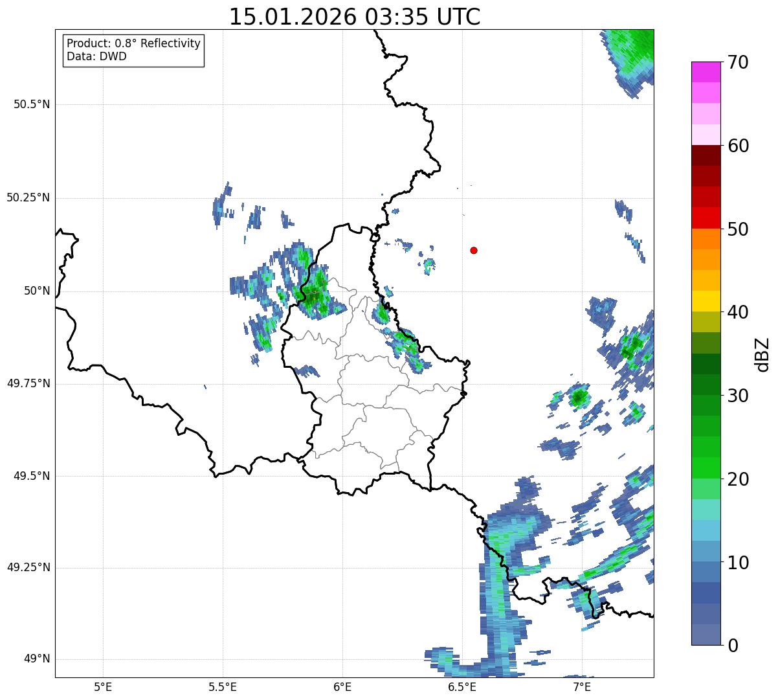778x700 pixels.
Task: Click the 5°E longitude label
Action: coord(103,686)
